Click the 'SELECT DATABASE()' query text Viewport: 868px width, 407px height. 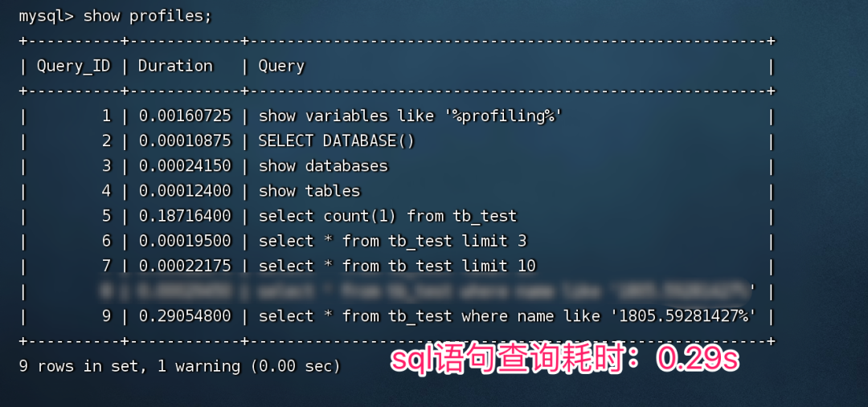coord(337,141)
